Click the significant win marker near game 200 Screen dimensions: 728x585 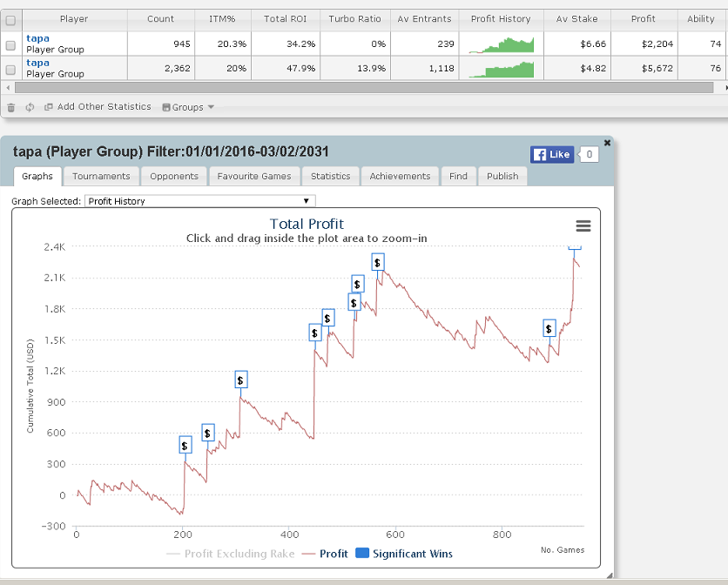(x=185, y=445)
